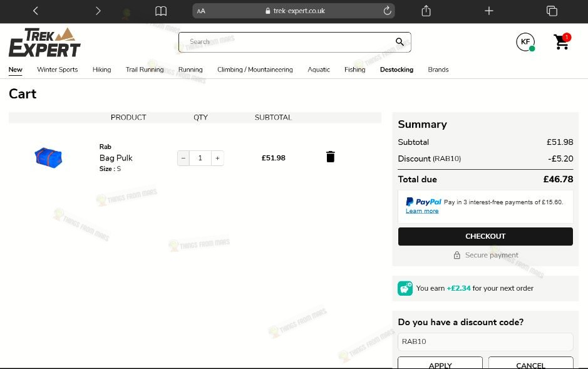Click the trek-expert.co.uk address bar
588x369 pixels.
294,11
